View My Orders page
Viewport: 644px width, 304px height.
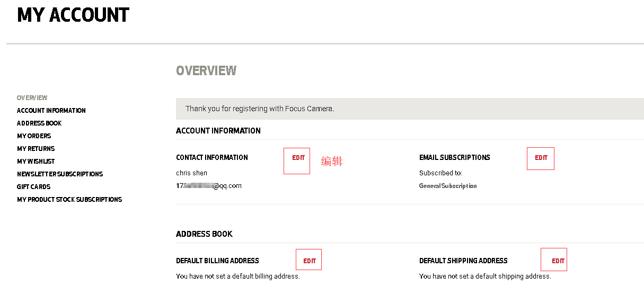click(34, 136)
